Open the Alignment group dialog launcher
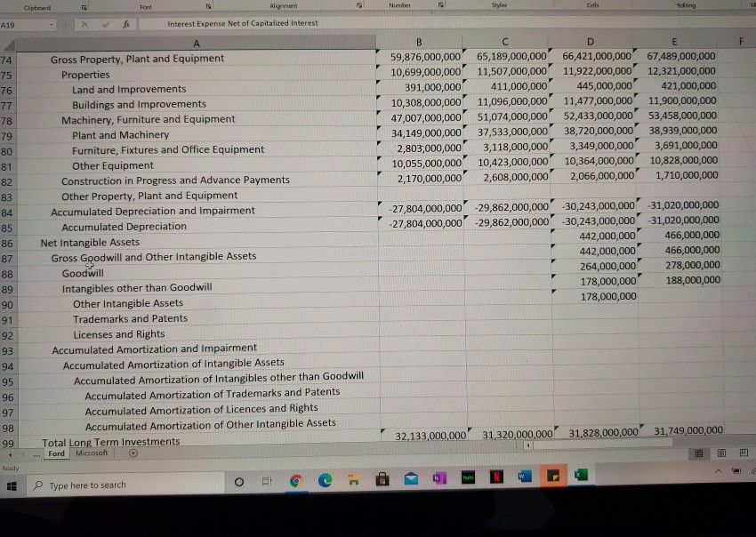The image size is (756, 537). (x=358, y=6)
